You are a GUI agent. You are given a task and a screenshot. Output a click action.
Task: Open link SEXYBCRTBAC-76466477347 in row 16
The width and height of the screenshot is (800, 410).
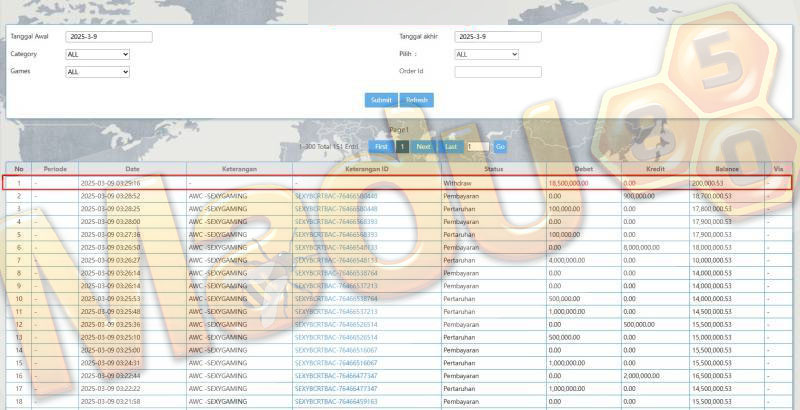click(336, 376)
